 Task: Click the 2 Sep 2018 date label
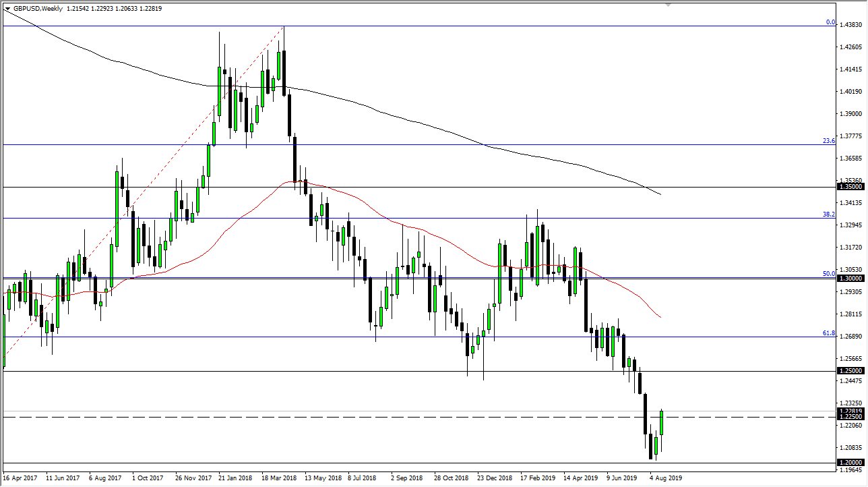(407, 478)
